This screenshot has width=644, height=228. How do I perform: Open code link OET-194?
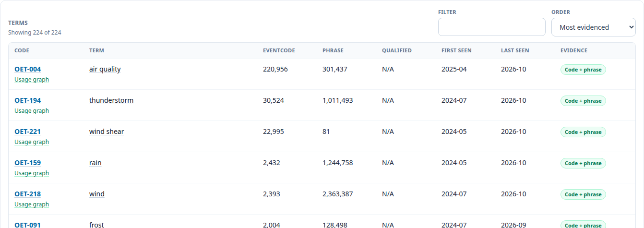coord(28,100)
